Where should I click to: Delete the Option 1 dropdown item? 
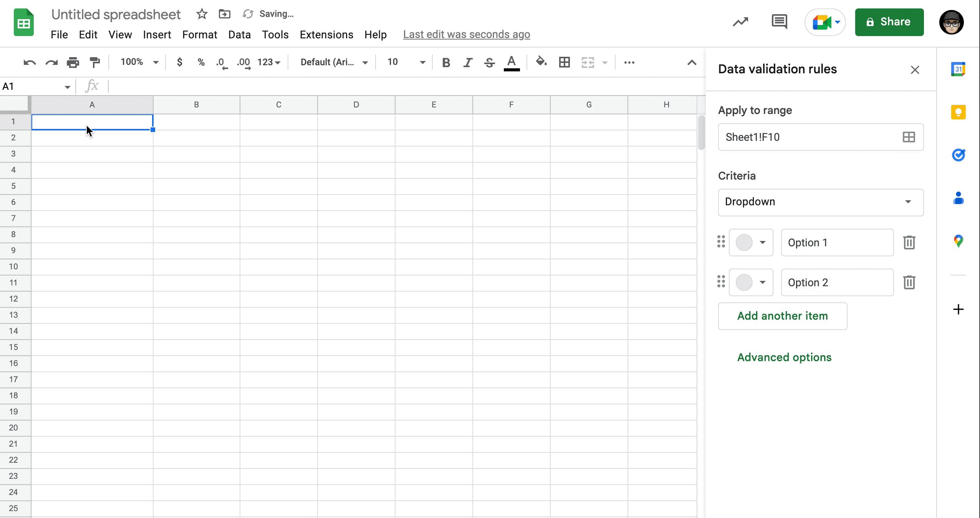click(909, 242)
